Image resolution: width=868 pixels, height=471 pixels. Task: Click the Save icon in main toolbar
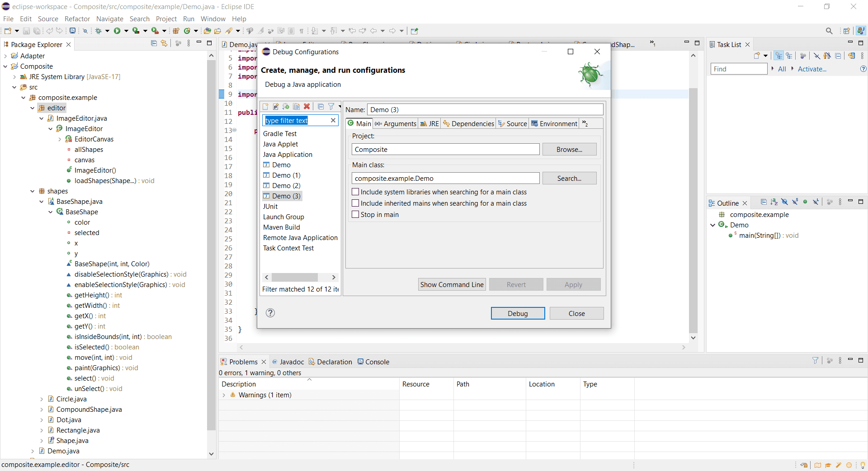26,31
